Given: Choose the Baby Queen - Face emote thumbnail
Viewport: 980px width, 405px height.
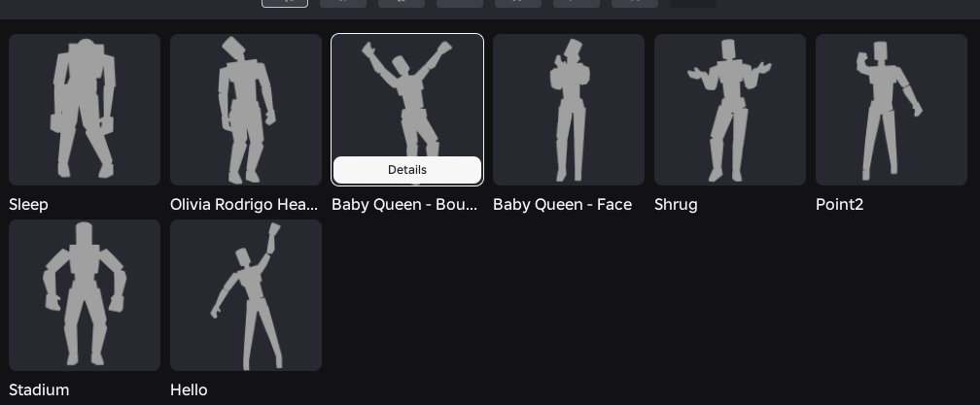Looking at the screenshot, I should (x=569, y=110).
